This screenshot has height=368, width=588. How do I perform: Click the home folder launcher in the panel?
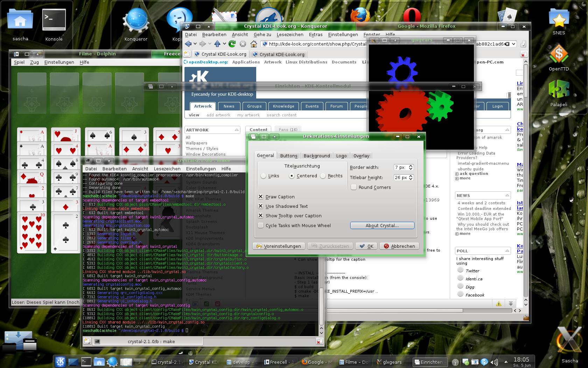(x=99, y=362)
